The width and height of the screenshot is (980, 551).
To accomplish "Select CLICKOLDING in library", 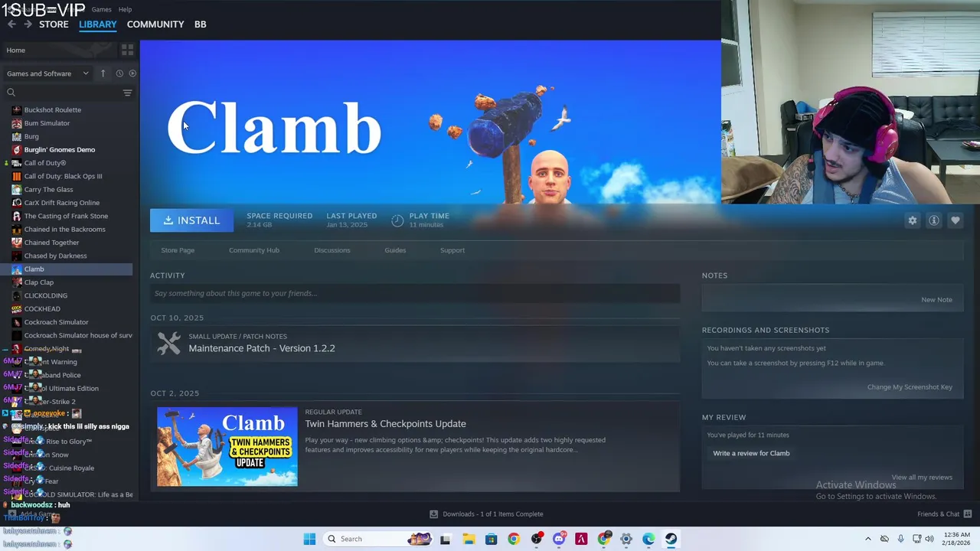I will 45,295.
